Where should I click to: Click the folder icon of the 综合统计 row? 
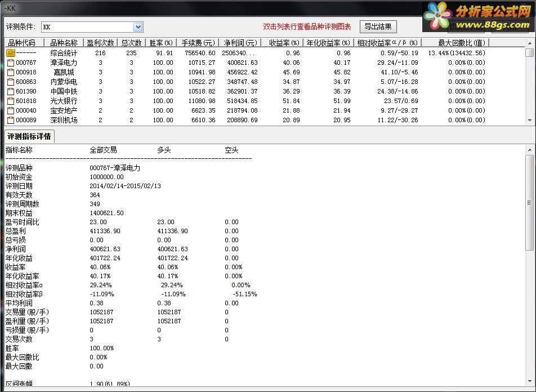tap(11, 53)
